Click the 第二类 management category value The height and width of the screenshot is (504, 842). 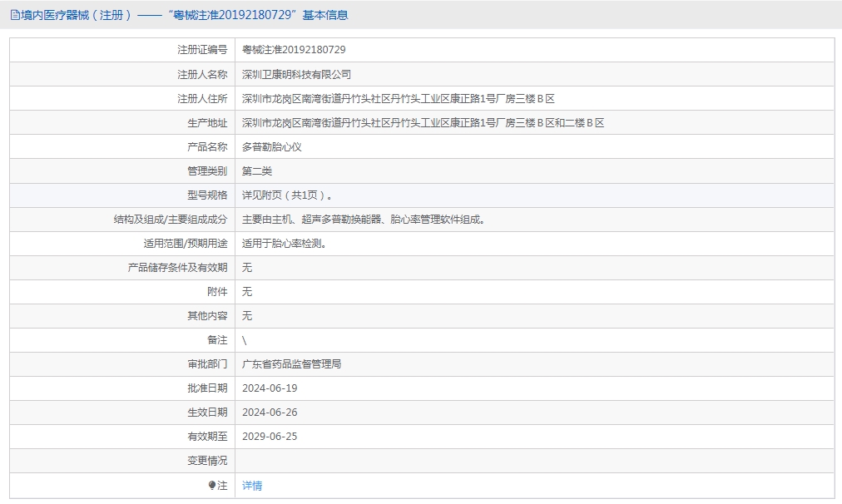pyautogui.click(x=256, y=170)
